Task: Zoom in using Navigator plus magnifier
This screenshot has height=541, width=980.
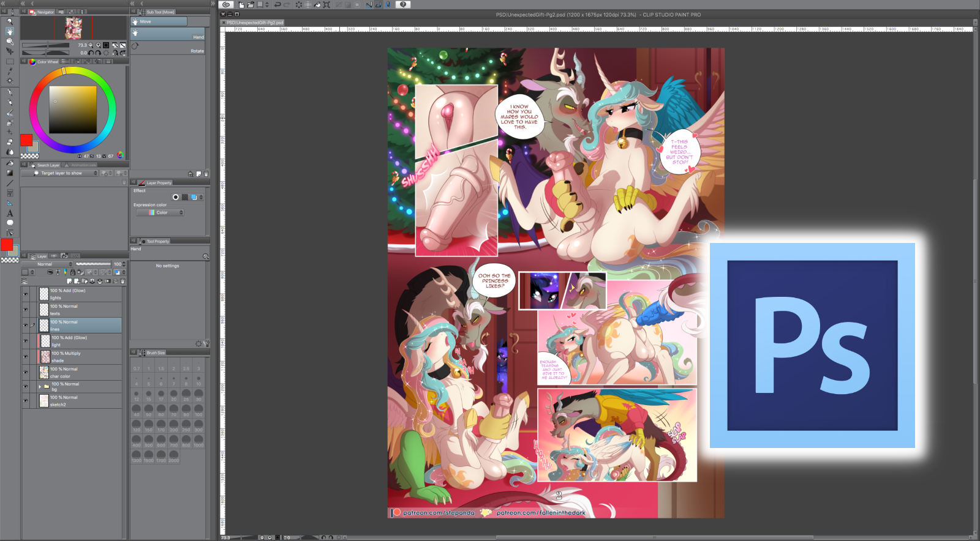Action: [x=98, y=45]
